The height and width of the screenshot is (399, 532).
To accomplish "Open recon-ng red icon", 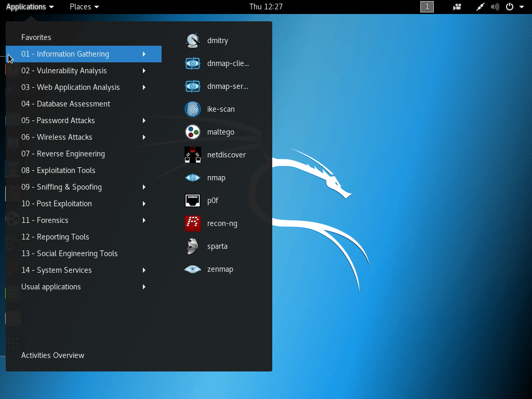I will point(193,223).
